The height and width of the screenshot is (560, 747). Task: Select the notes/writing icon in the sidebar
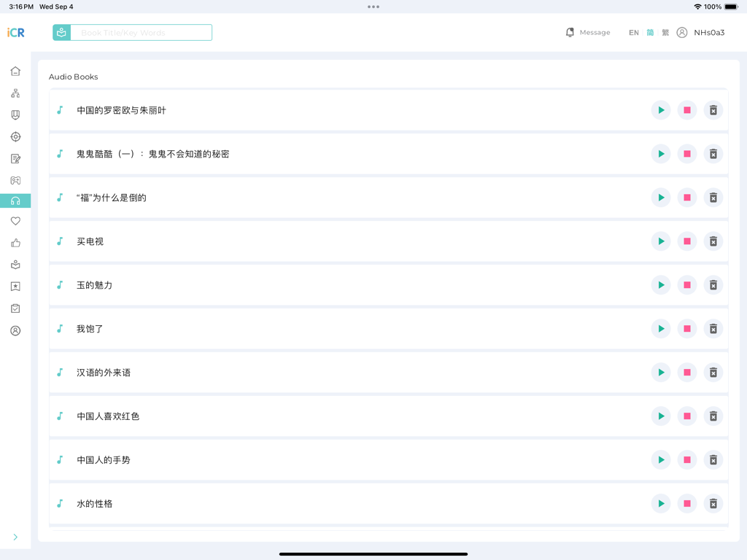[x=15, y=158]
